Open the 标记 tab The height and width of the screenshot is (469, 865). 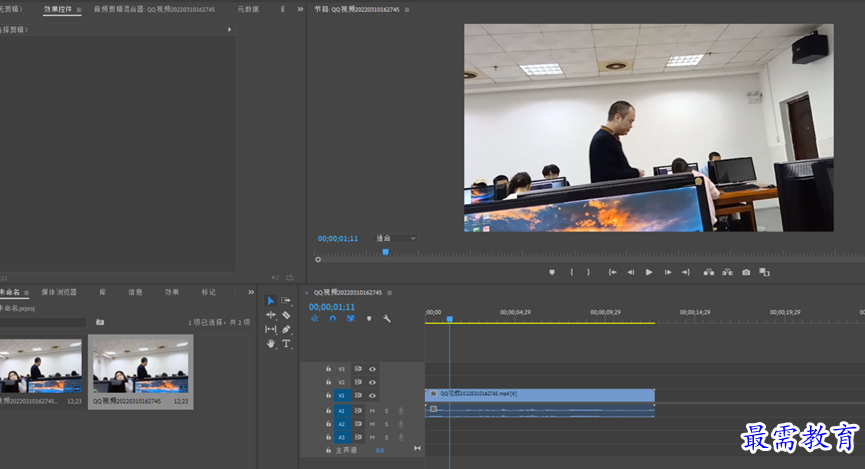point(209,292)
